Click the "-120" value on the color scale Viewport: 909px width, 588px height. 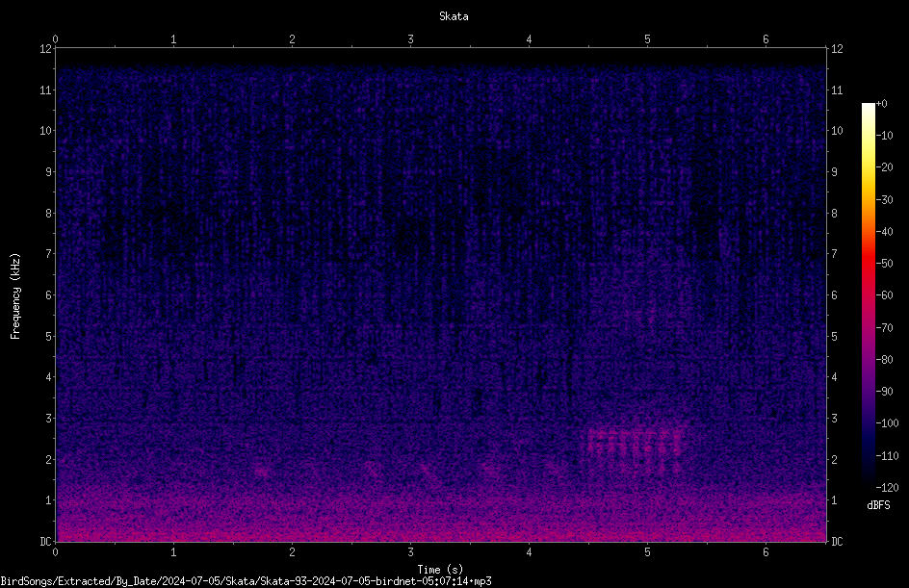tap(887, 488)
